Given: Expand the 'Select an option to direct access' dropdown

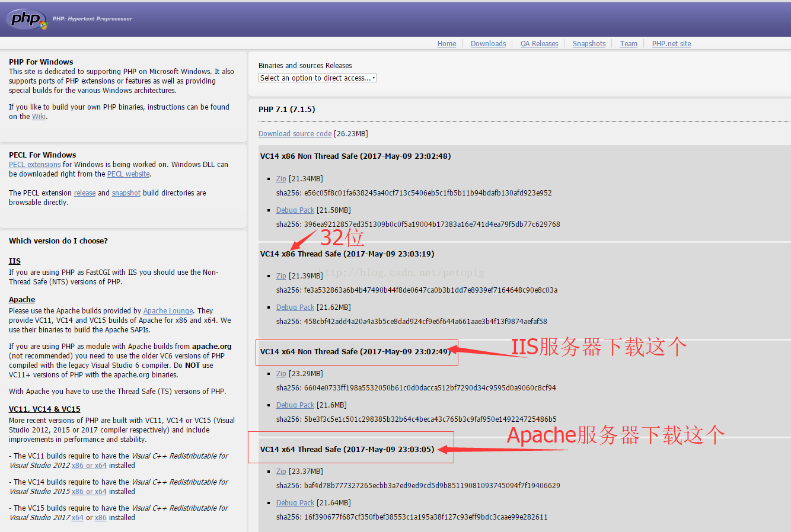Looking at the screenshot, I should (318, 78).
